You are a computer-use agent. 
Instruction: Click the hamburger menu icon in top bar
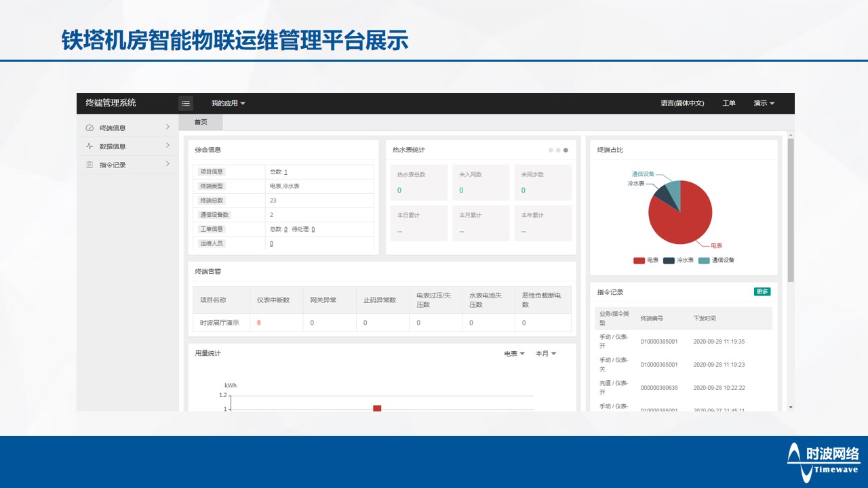coord(186,103)
